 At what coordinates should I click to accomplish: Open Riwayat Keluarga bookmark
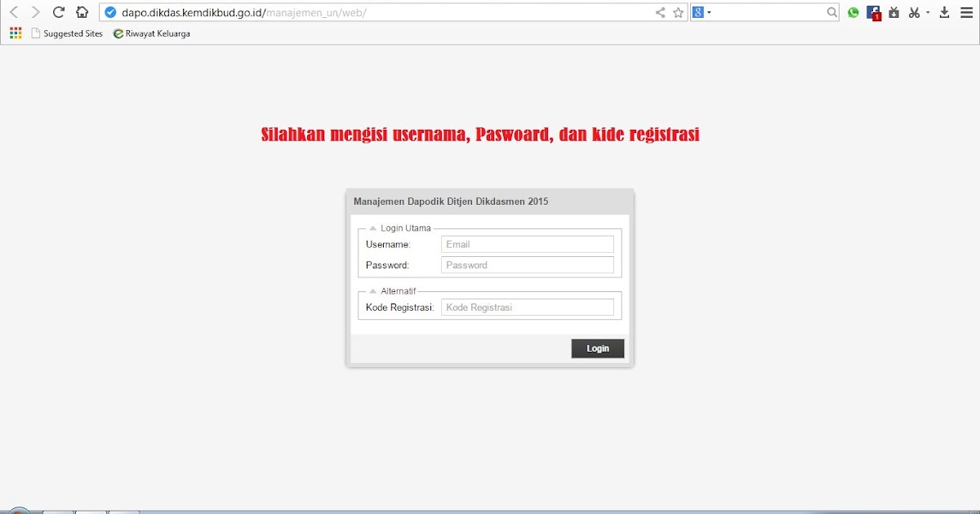[x=152, y=33]
